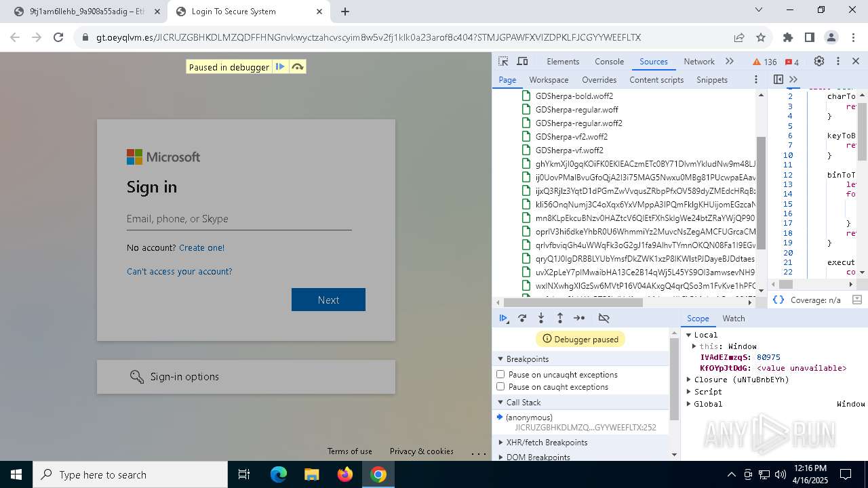Click the coverage toggle icon next to Coverage n/a
This screenshot has height=488, width=868.
tap(856, 300)
